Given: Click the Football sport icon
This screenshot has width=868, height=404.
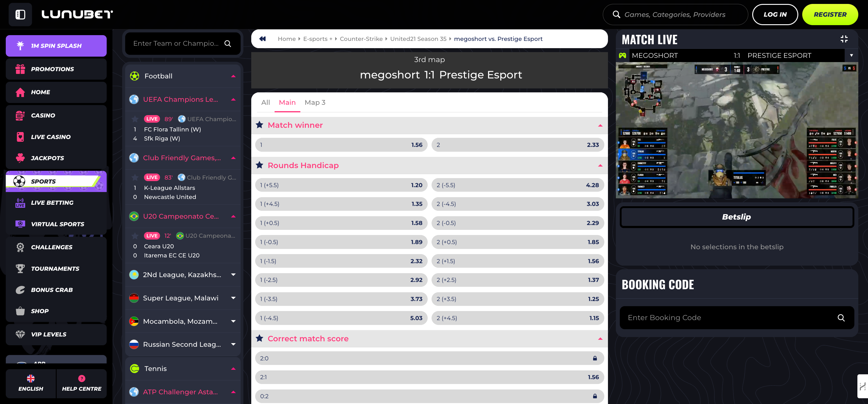Looking at the screenshot, I should tap(135, 76).
